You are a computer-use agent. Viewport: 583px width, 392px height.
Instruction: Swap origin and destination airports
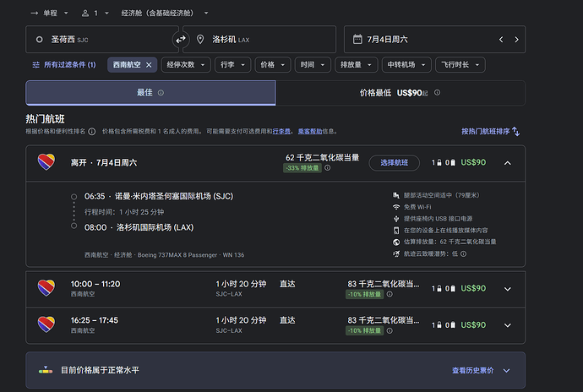click(181, 40)
